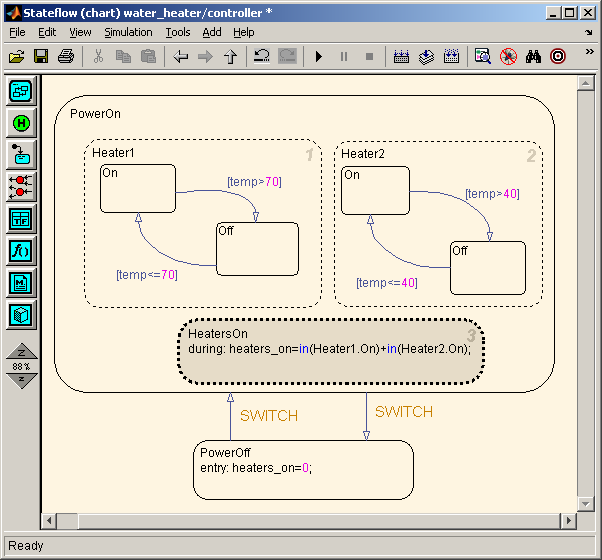This screenshot has width=602, height=560.
Task: Click the rightmost build chip icon
Action: (451, 56)
